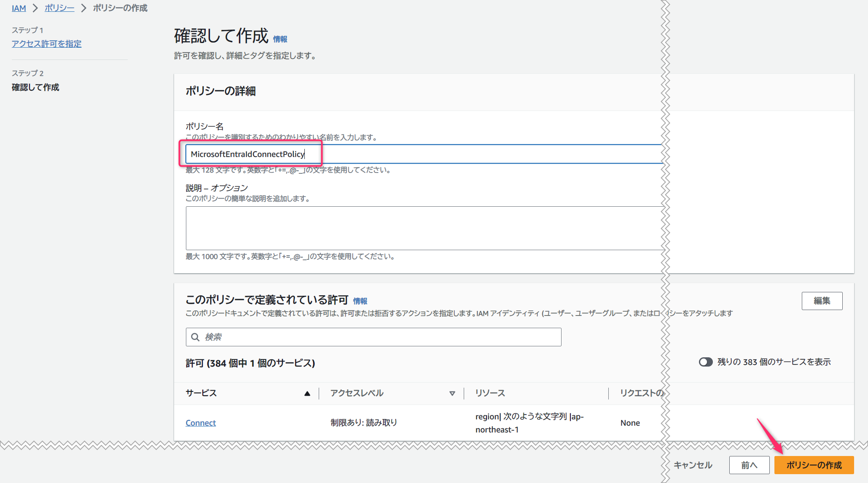Go to ポリシー breadcrumb link

pos(59,8)
